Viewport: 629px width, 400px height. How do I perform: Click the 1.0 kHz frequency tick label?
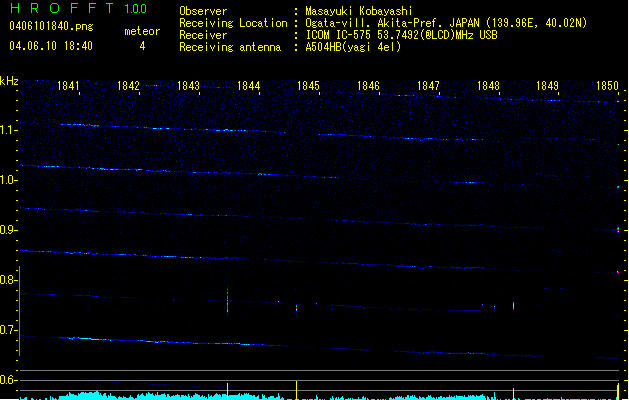[x=7, y=180]
